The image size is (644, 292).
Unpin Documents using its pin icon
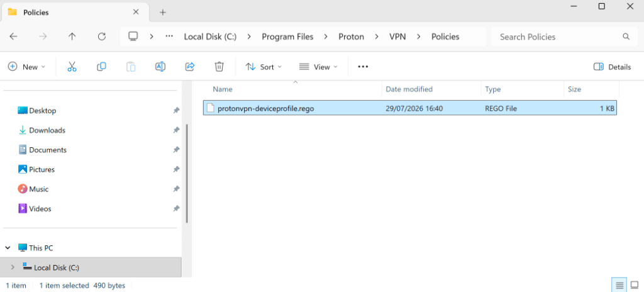[176, 150]
